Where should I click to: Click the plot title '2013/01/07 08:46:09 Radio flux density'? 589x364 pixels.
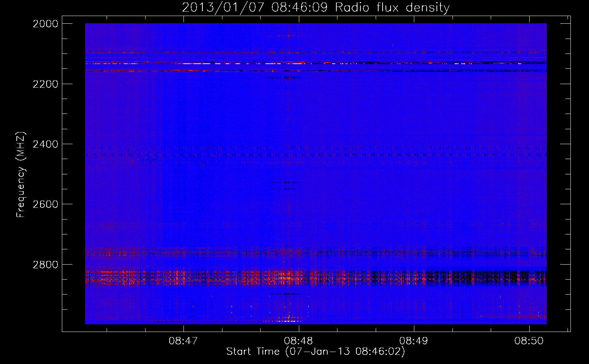pos(316,8)
